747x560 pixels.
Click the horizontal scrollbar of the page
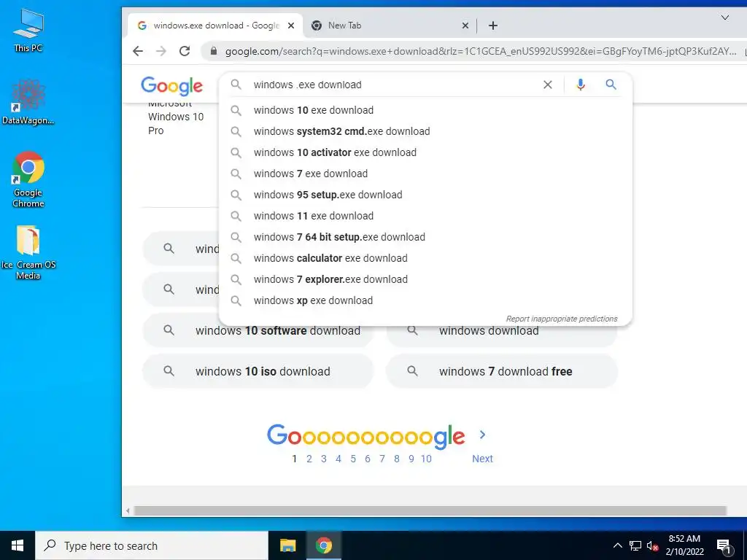click(x=430, y=511)
